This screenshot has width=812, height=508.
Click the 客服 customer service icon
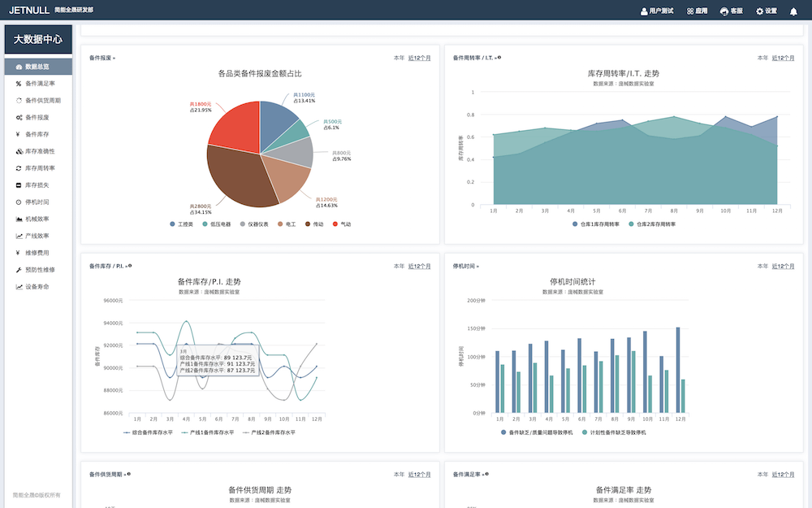coord(723,11)
